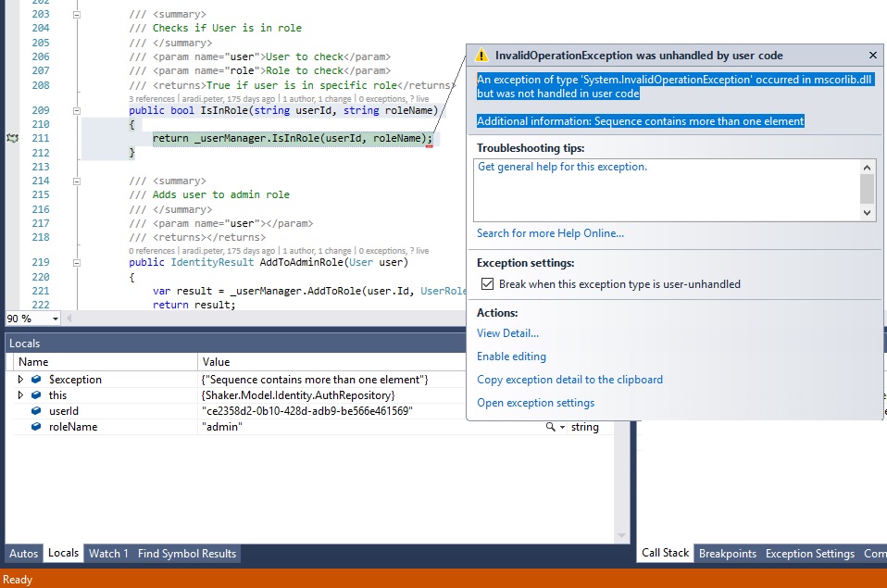Click the current statement arrow at line 211
This screenshot has height=588, width=887.
click(12, 138)
